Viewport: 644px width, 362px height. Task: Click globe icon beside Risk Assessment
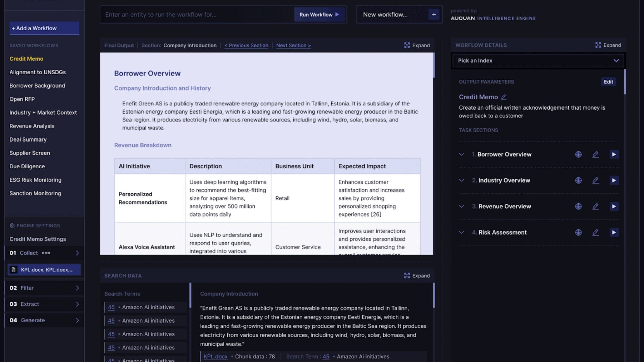coord(578,233)
